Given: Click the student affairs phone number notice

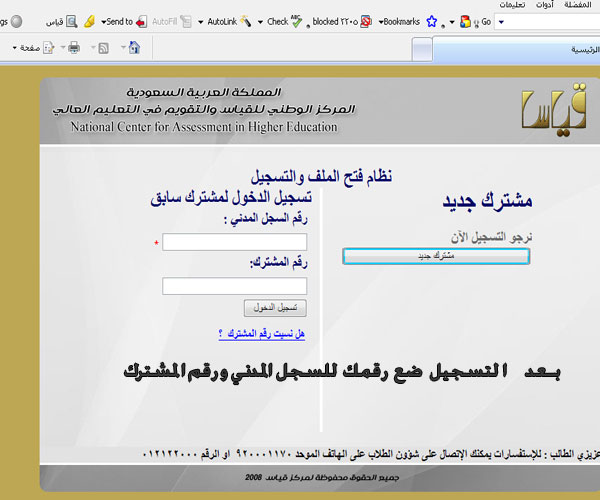Looking at the screenshot, I should (x=371, y=454).
